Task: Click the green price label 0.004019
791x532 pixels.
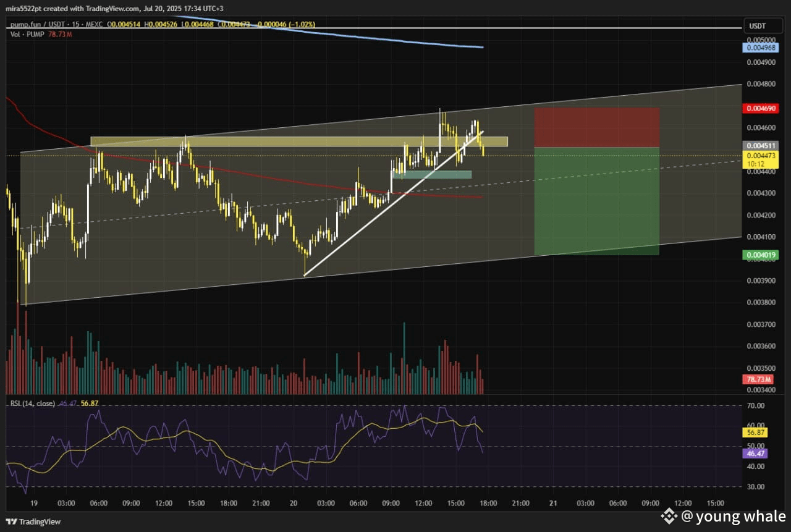Action: (761, 254)
